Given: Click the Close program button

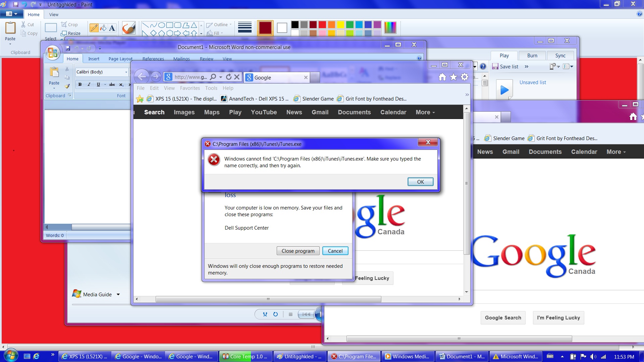Looking at the screenshot, I should [x=298, y=251].
